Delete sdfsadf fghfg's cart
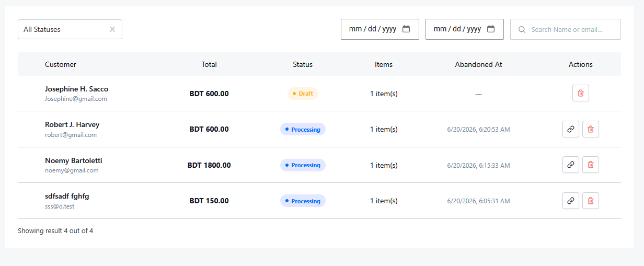The width and height of the screenshot is (644, 266). tap(591, 201)
